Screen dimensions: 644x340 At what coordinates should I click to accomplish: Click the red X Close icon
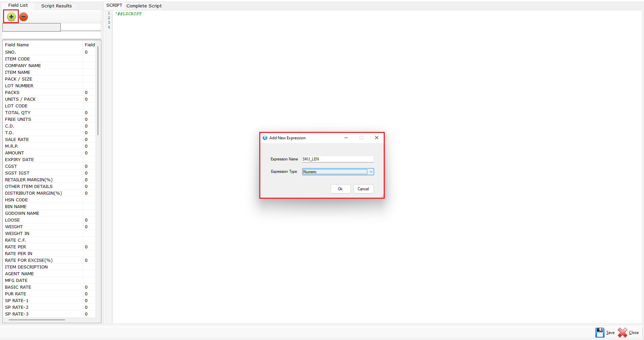pyautogui.click(x=623, y=333)
